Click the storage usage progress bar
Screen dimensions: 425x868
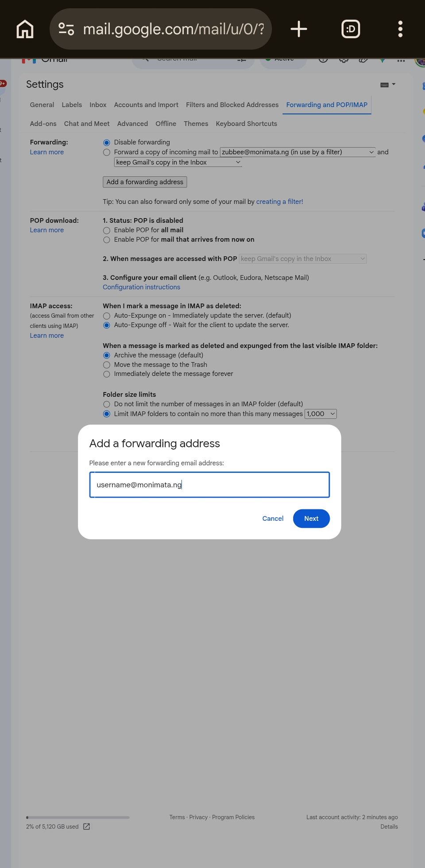pos(78,818)
